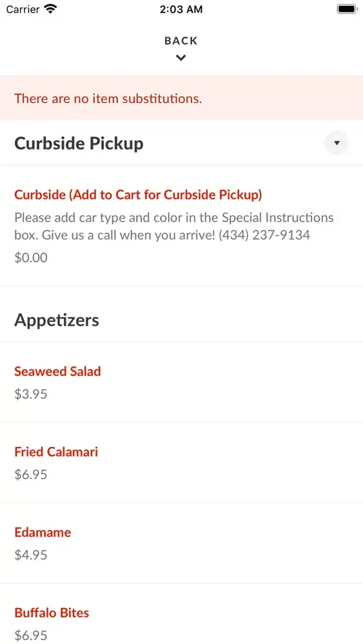Viewport: 363px width, 644px height.
Task: Tap the Buffalo Bites $6.95 price
Action: (31, 636)
